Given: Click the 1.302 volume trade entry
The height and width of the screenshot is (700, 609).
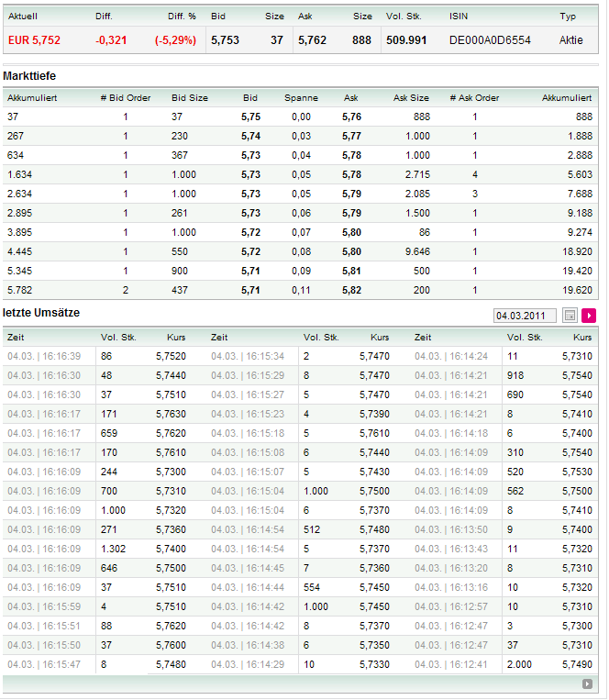Looking at the screenshot, I should click(115, 549).
